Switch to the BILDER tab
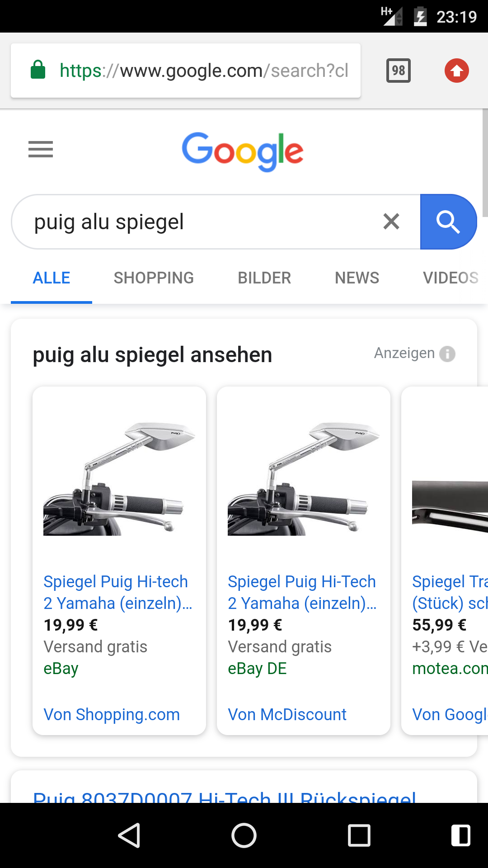The height and width of the screenshot is (868, 488). click(x=264, y=278)
